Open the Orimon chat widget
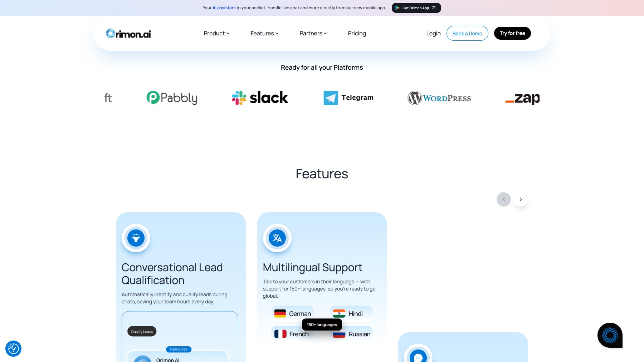 (610, 335)
